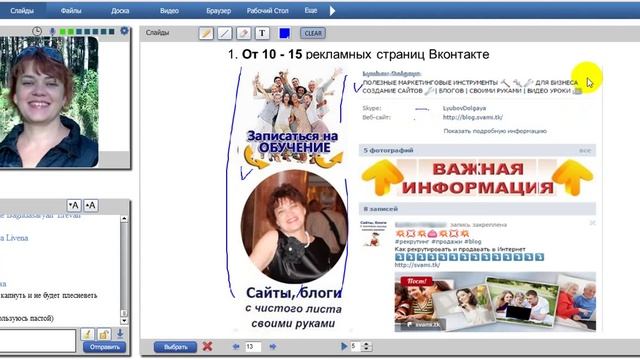Viewport: 640px width, 360px height.
Task: Open the Файлы tab
Action: coord(71,11)
